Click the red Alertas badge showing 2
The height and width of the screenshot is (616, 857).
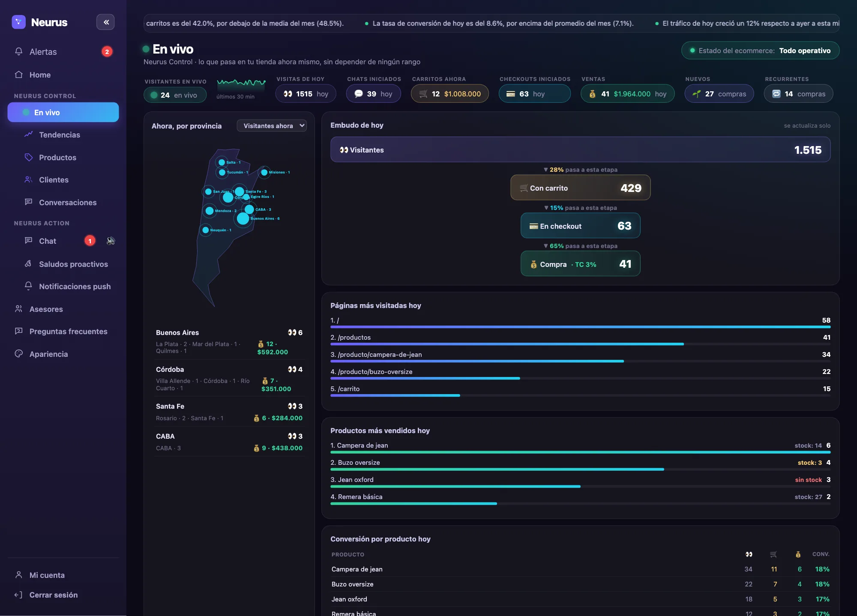click(x=107, y=51)
